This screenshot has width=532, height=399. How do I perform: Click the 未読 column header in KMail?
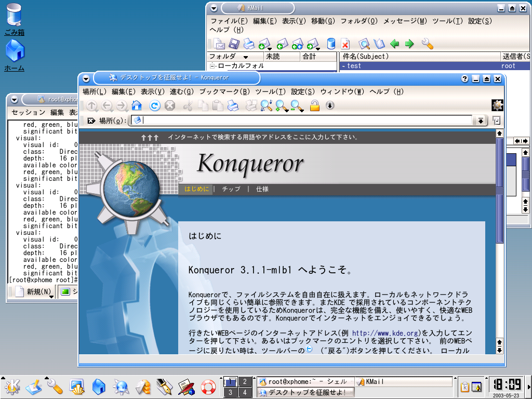[x=282, y=56]
